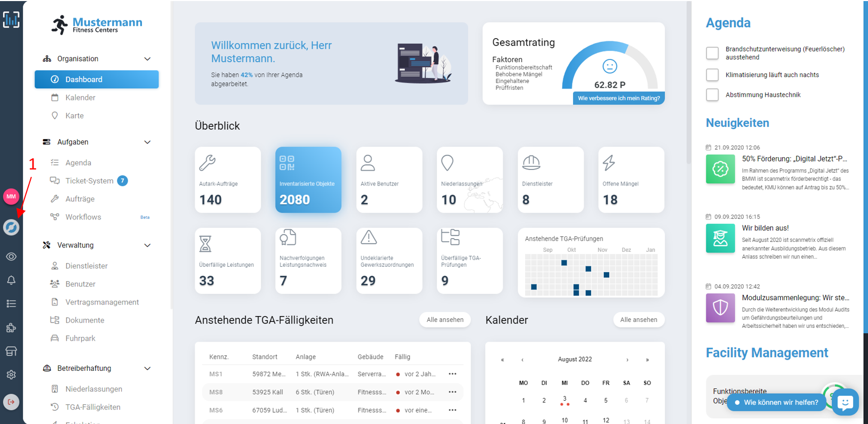The width and height of the screenshot is (868, 424).
Task: Click the puzzle piece modules icon
Action: (11, 327)
